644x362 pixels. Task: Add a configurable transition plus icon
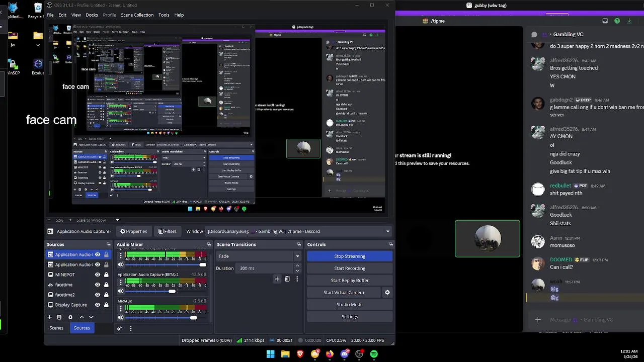pos(277,279)
